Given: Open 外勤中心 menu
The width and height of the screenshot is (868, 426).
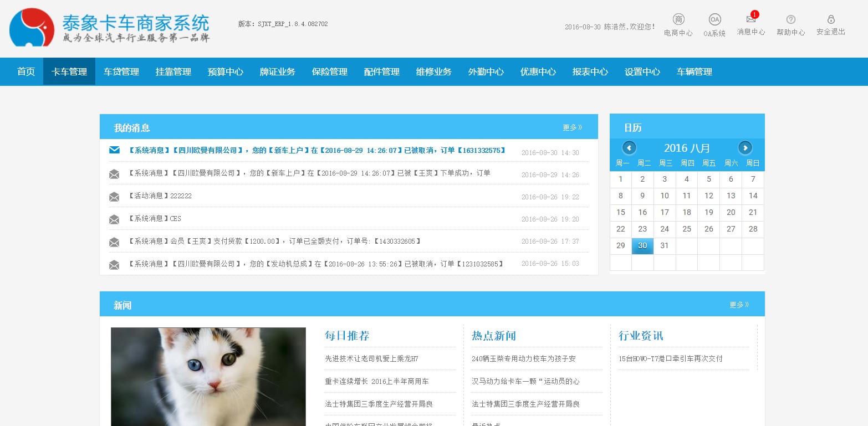Looking at the screenshot, I should [486, 71].
